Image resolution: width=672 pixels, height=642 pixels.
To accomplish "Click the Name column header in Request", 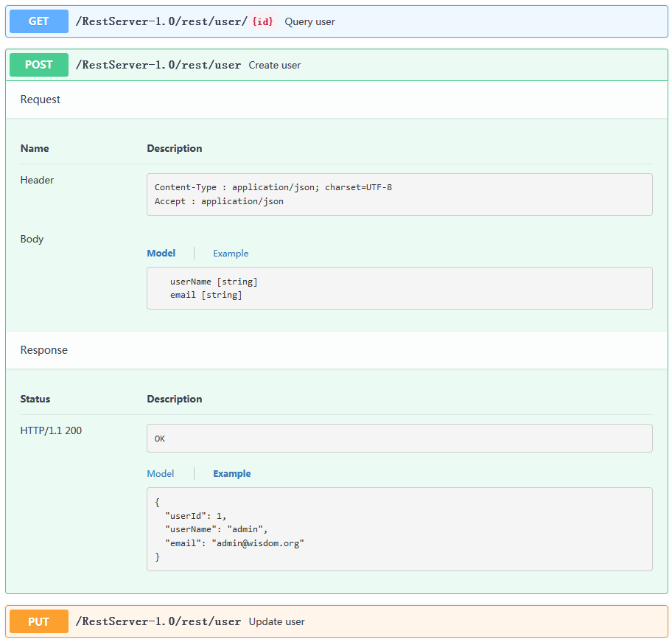I will tap(35, 148).
